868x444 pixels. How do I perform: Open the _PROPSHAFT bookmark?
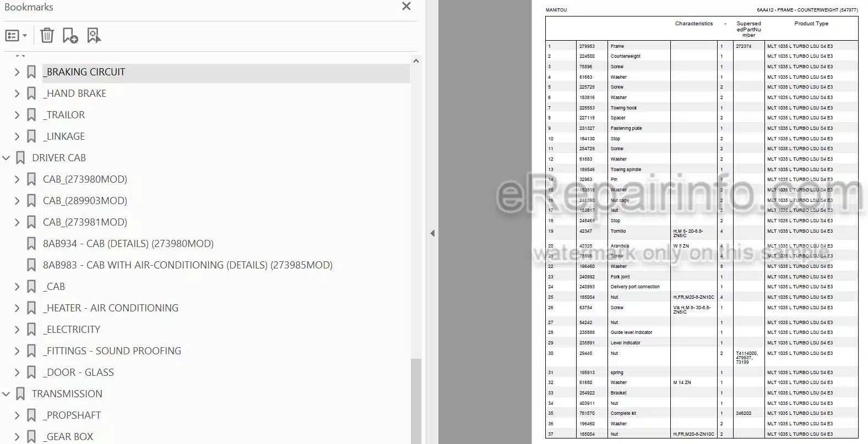click(72, 415)
